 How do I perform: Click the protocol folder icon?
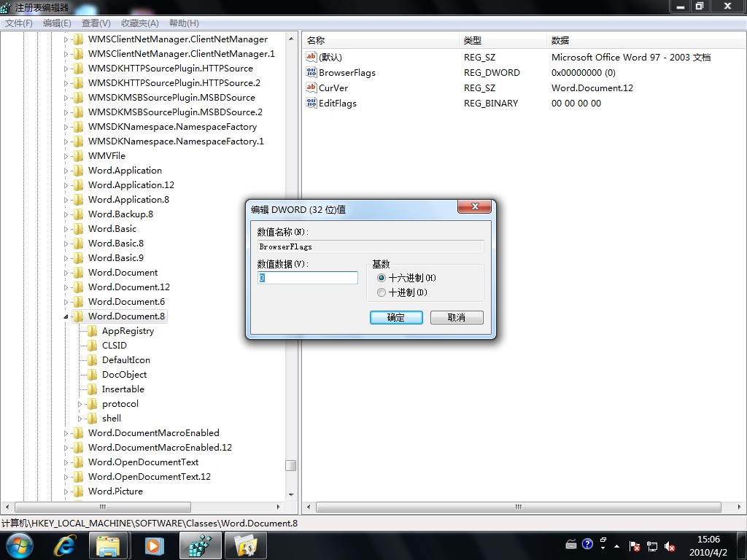[92, 404]
